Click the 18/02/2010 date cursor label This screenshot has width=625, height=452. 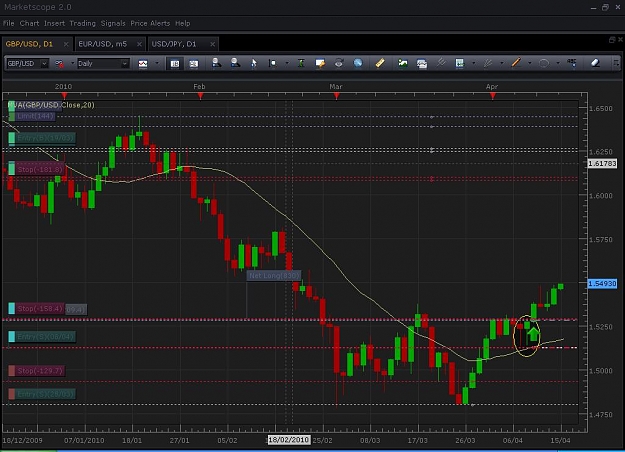click(288, 440)
